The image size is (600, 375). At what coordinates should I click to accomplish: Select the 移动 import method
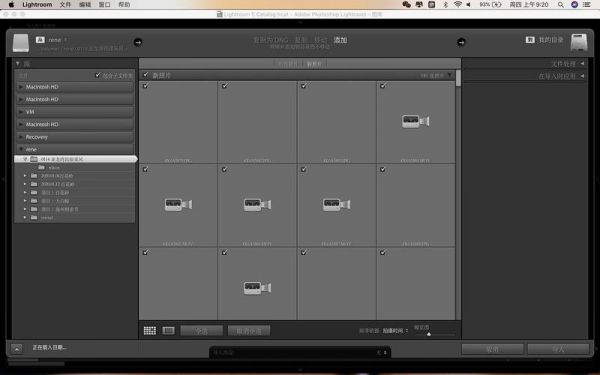click(x=320, y=40)
